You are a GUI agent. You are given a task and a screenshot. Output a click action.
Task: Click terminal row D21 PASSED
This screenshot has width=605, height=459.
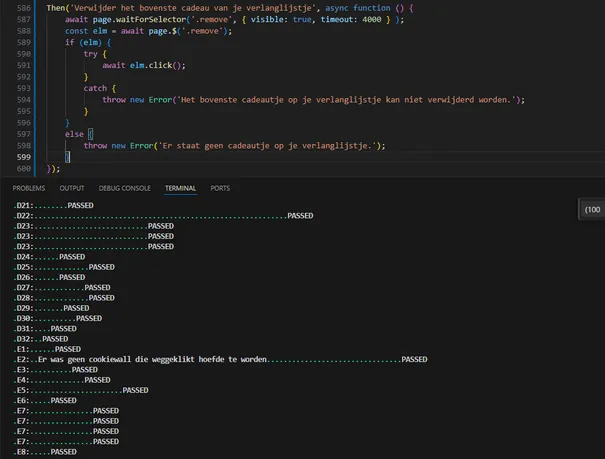click(x=54, y=206)
